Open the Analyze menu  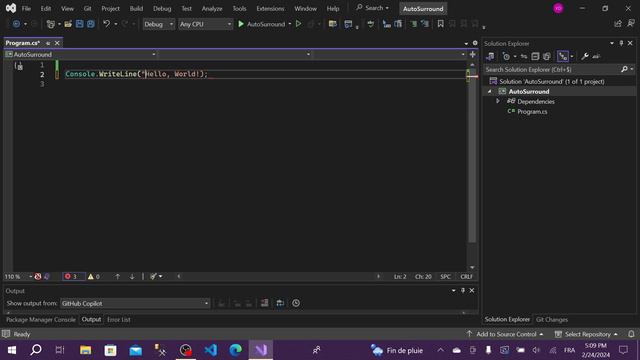[x=212, y=8]
